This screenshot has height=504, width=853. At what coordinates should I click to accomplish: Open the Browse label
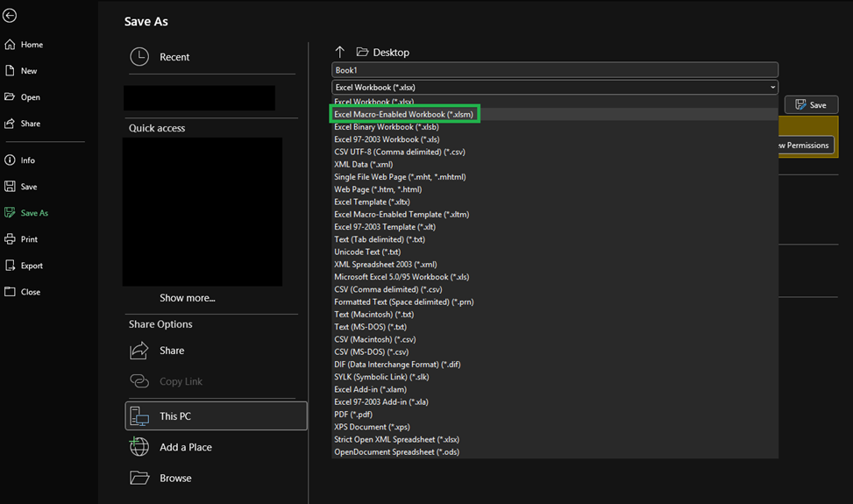(x=175, y=479)
